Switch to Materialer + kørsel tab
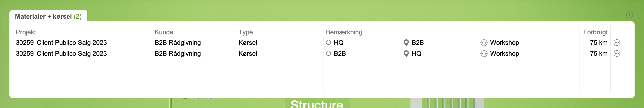Screen dimensions: 644x108 (48, 16)
